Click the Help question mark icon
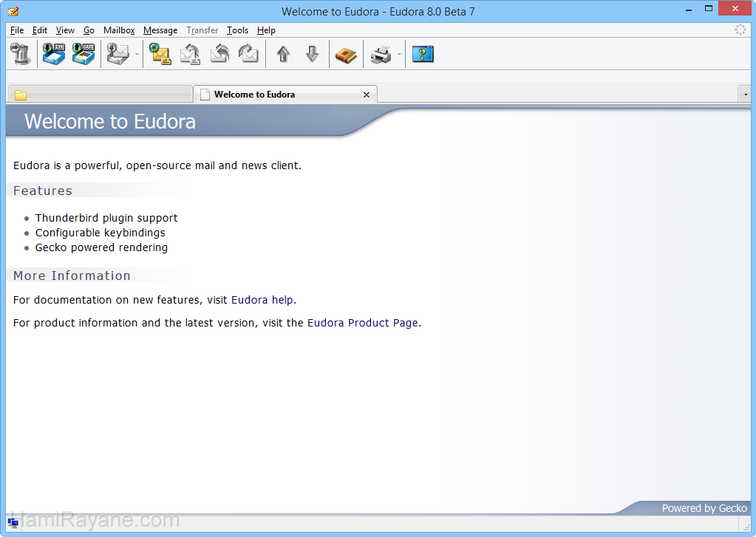The width and height of the screenshot is (756, 537). point(423,54)
